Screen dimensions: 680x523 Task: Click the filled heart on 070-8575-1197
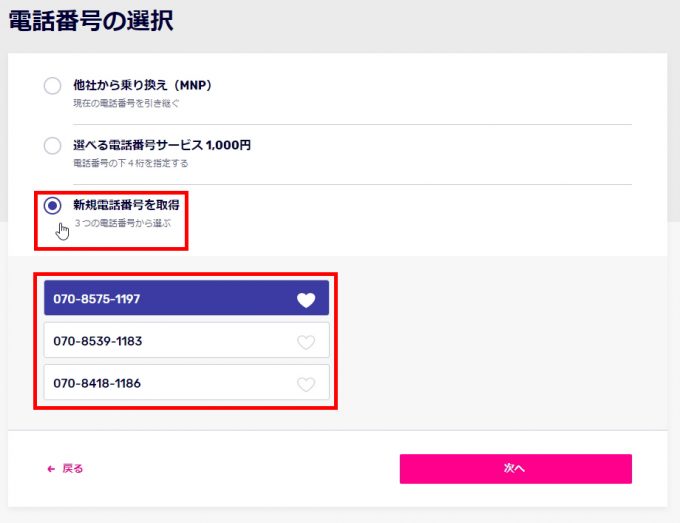[306, 300]
